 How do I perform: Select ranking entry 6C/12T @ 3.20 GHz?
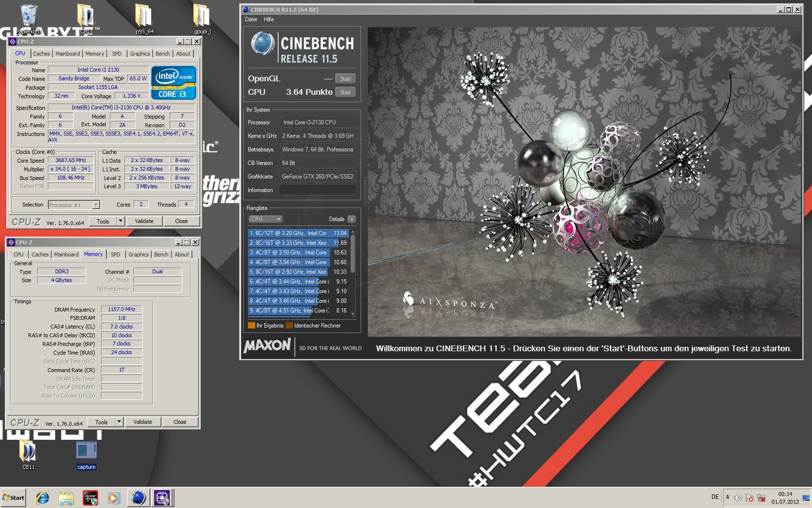click(x=298, y=233)
